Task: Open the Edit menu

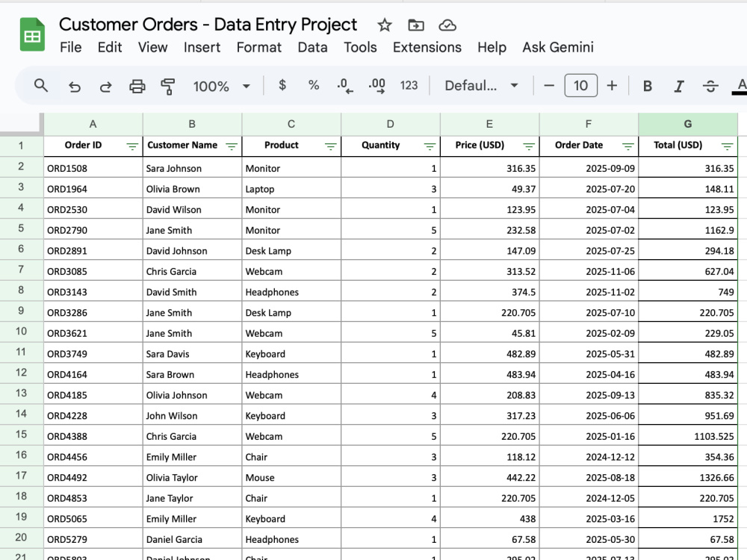Action: (110, 47)
